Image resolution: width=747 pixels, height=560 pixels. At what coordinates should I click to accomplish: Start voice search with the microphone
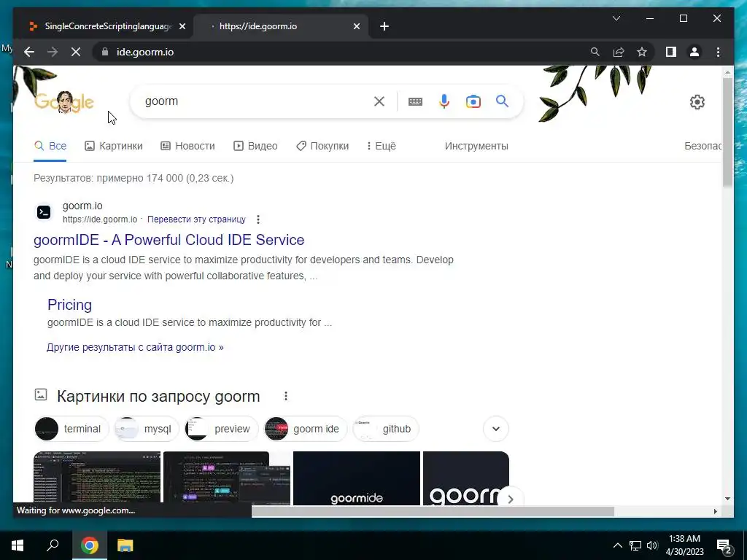[x=444, y=101]
